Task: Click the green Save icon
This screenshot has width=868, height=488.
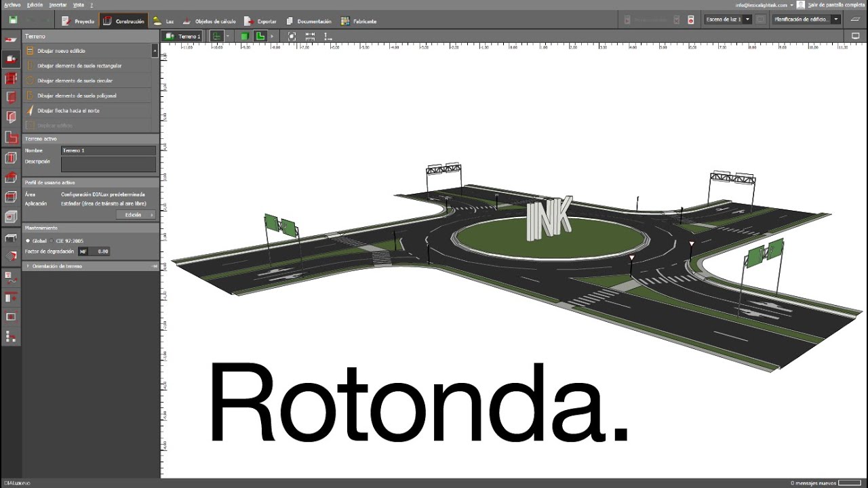Action: click(14, 20)
